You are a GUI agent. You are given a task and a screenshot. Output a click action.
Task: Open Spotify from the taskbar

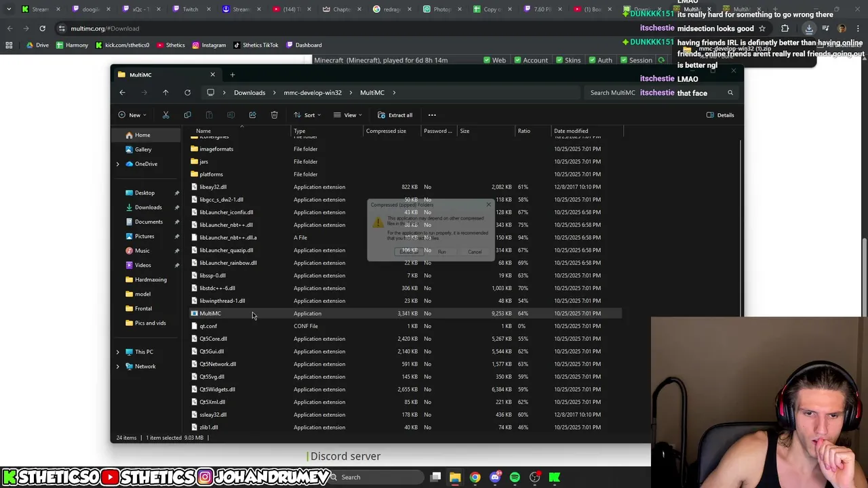click(515, 477)
